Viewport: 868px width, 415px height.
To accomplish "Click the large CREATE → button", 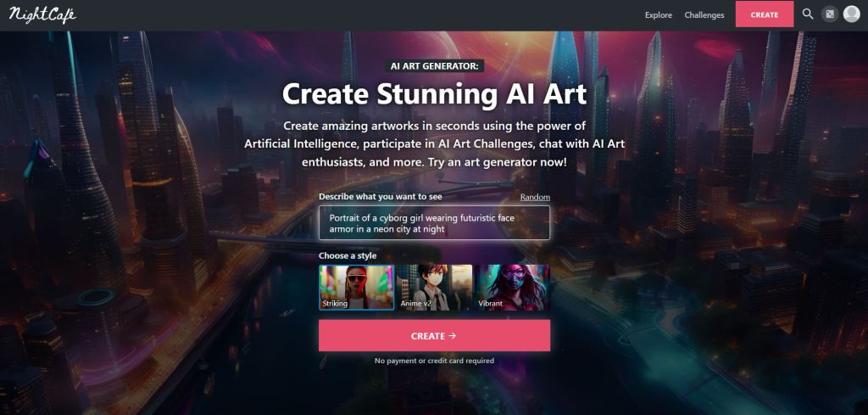I will point(434,335).
